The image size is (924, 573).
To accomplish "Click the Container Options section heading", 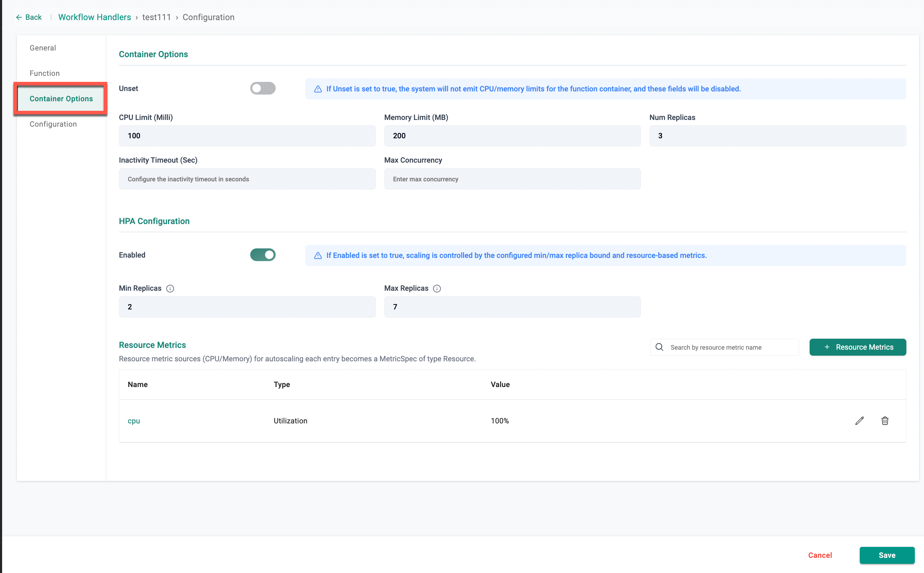I will (153, 54).
